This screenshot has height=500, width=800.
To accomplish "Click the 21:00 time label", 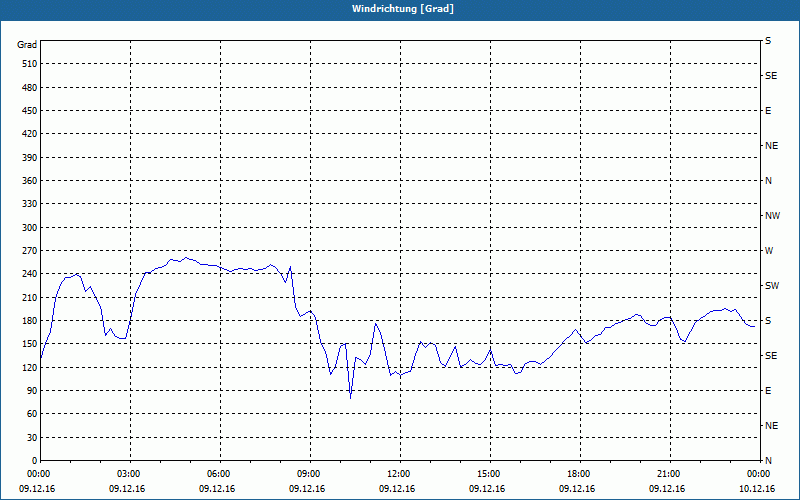I will [x=670, y=474].
